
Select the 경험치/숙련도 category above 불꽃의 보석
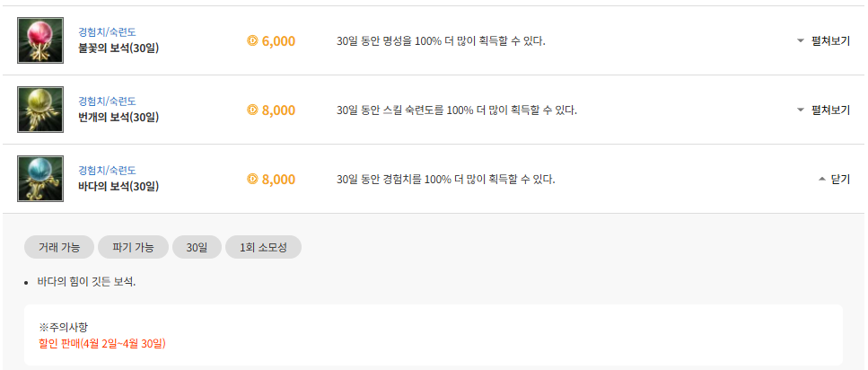107,32
